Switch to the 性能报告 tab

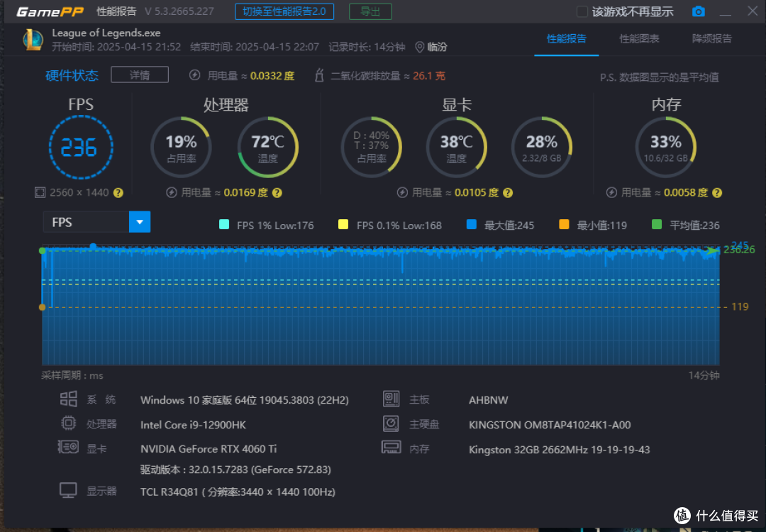[566, 38]
